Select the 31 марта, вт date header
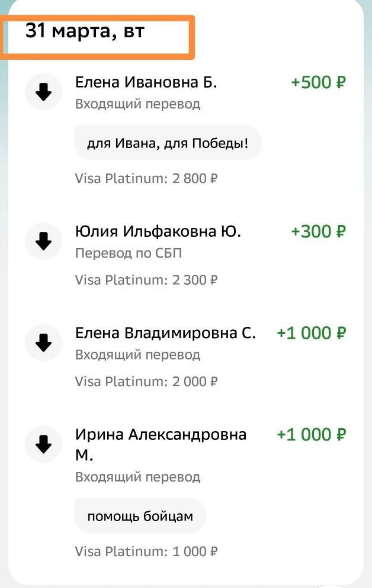 [x=85, y=32]
